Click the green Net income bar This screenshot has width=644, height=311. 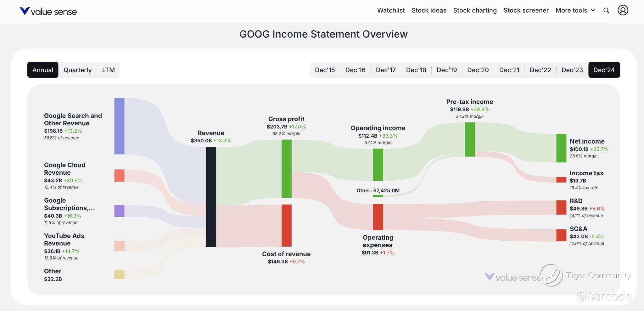(561, 148)
